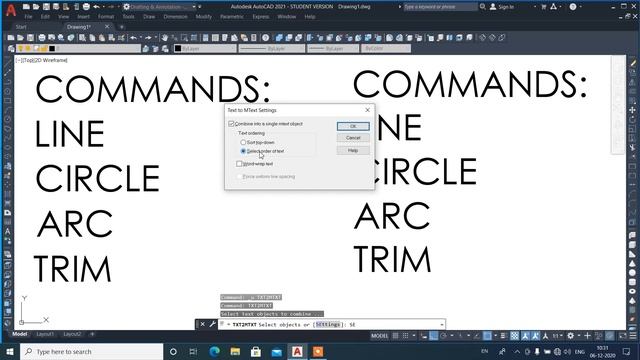Close the Text to MText Settings dialog
640x360 pixels.
(x=367, y=110)
